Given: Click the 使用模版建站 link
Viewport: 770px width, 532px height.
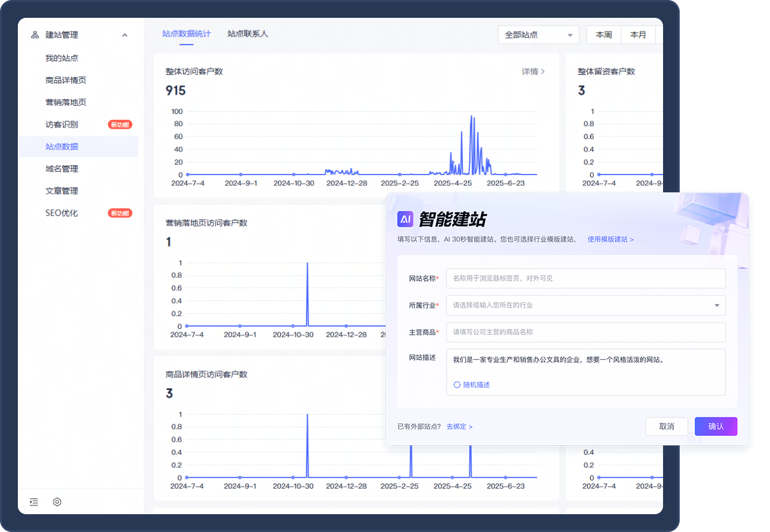Looking at the screenshot, I should (610, 239).
